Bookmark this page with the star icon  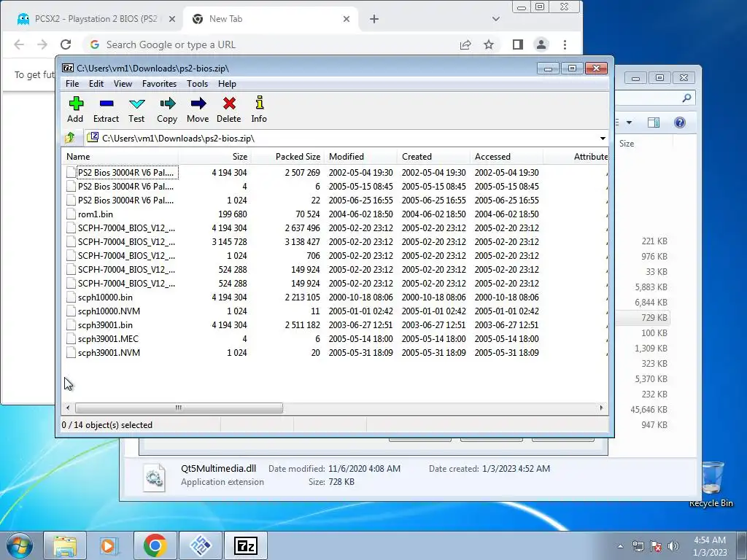point(489,44)
